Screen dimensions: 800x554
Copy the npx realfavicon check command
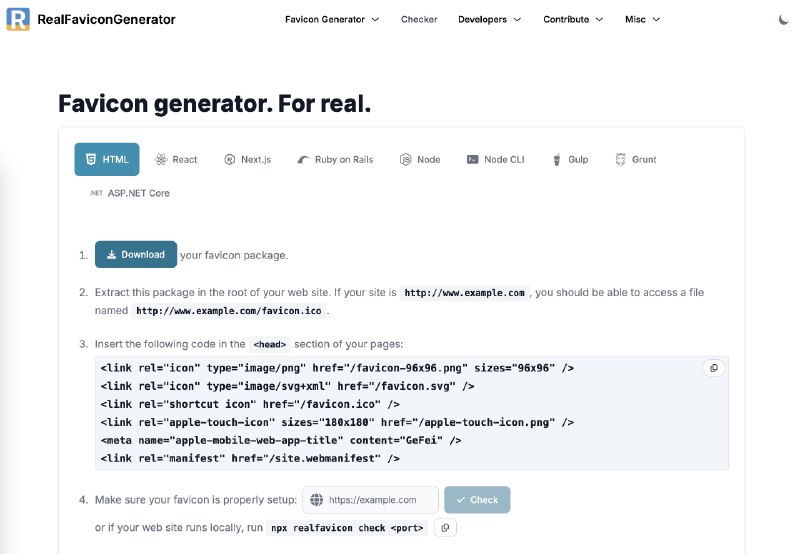tap(445, 527)
